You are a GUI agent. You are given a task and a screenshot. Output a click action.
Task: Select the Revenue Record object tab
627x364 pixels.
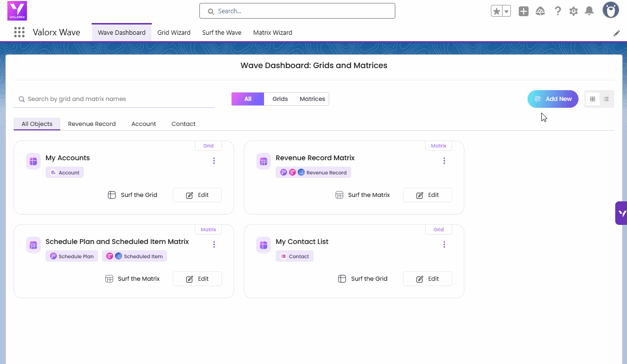pyautogui.click(x=92, y=124)
